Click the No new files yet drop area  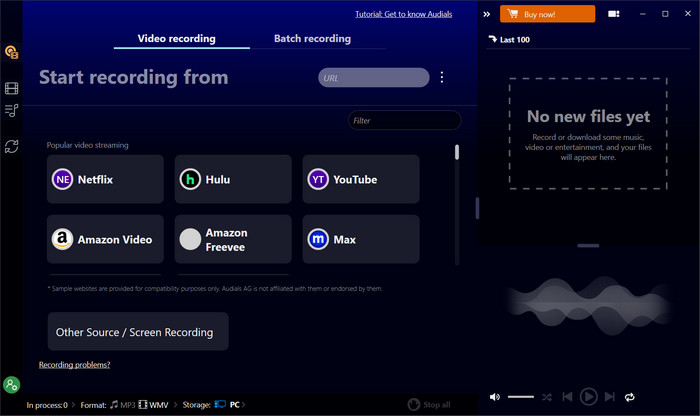pyautogui.click(x=588, y=133)
